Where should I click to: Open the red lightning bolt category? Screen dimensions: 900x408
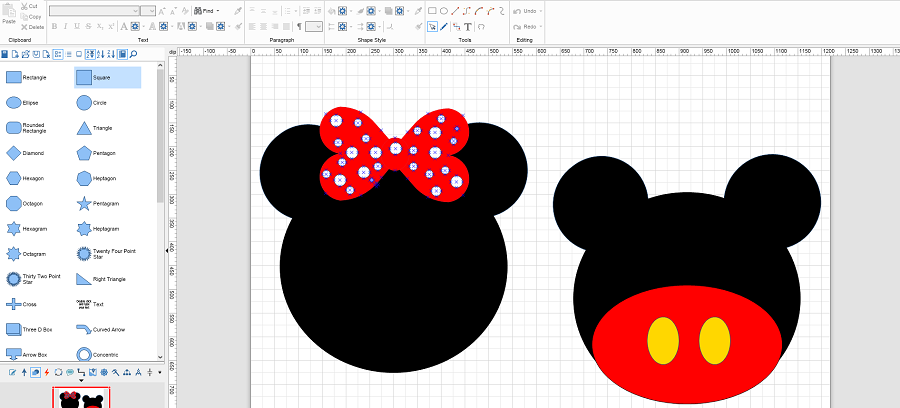click(x=46, y=372)
